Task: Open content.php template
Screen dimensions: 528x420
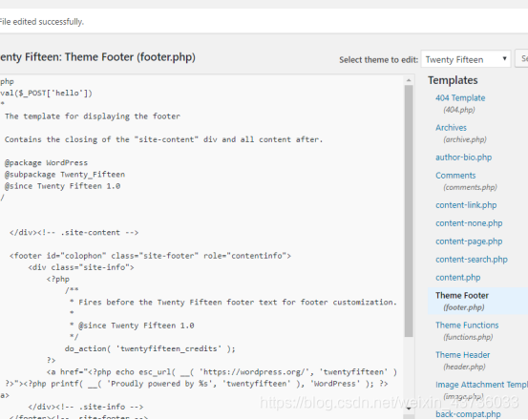Action: [458, 278]
